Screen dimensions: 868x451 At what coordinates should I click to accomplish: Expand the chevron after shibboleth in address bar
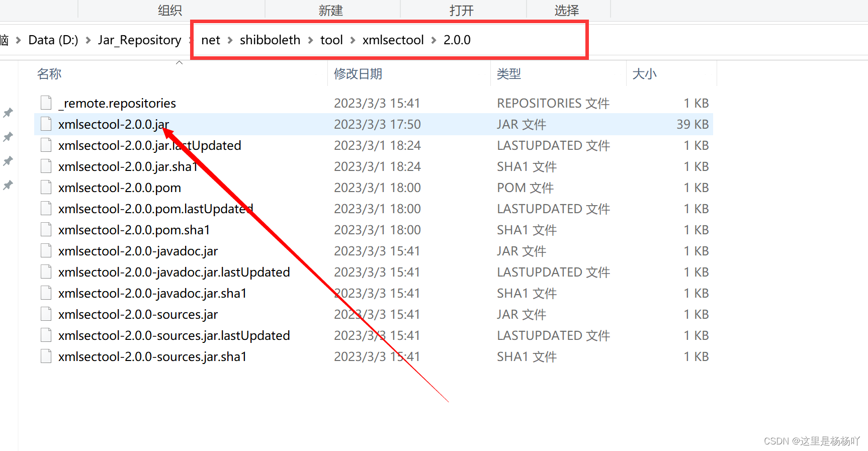310,40
